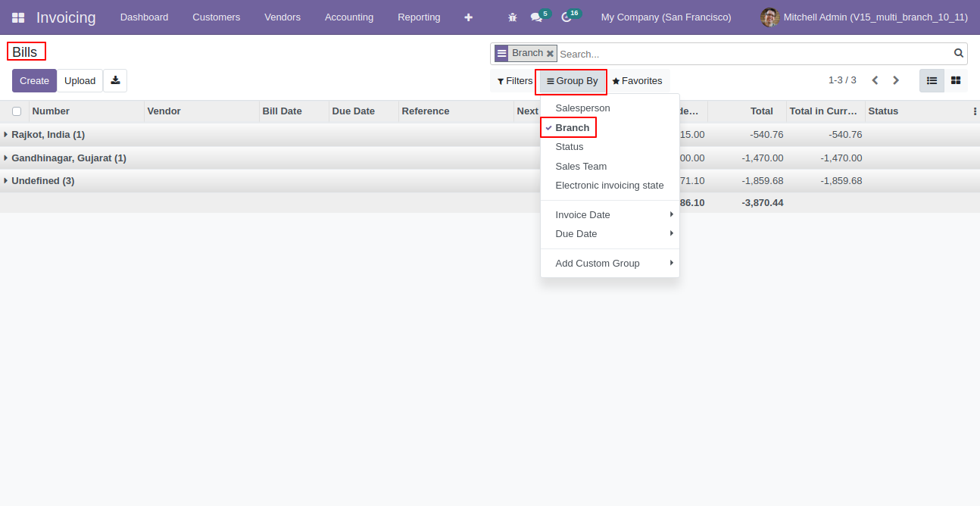This screenshot has width=980, height=506.
Task: Sort by Total in Currency column header
Action: pyautogui.click(x=826, y=111)
